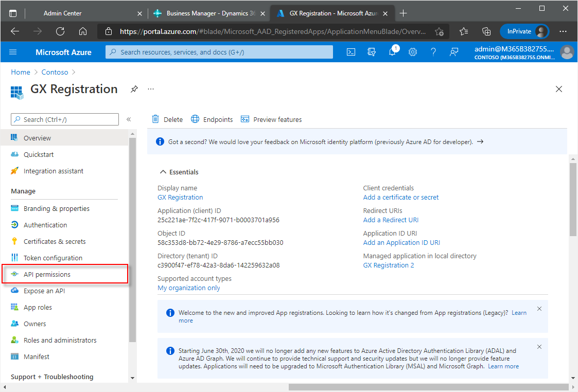Screen dimensions: 578x392
Task: Open the ellipsis more options menu
Action: point(151,89)
